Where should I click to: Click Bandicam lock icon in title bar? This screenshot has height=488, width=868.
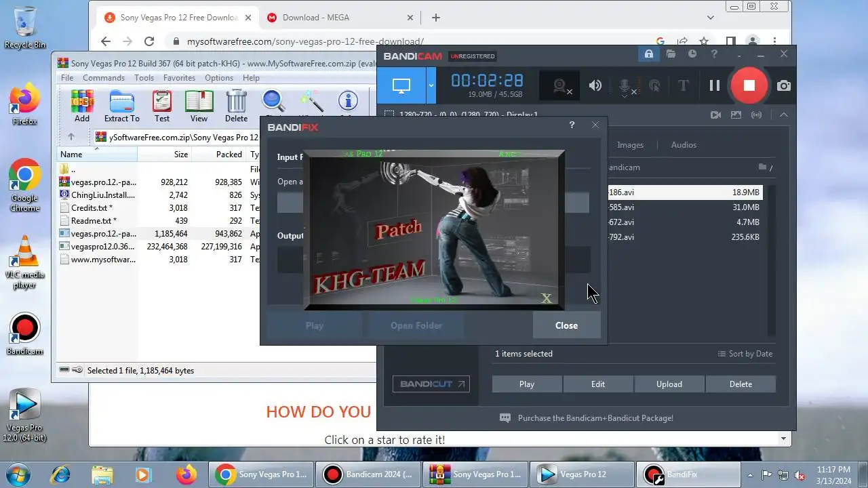tap(649, 54)
